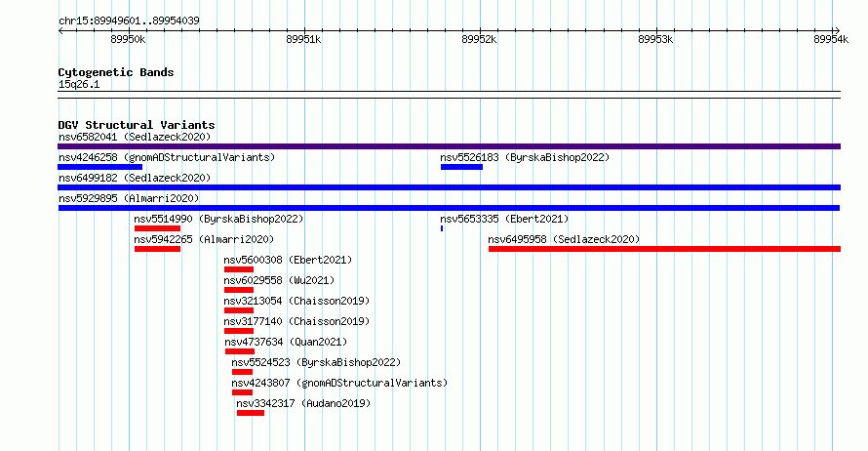Click the tiny blue nsv5653335 marker
Viewport: 868px width, 451px height.
click(442, 228)
